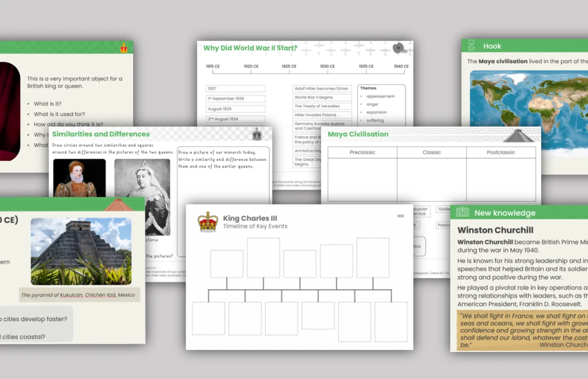This screenshot has width=588, height=379.
Task: Click the book icon next to New knowledge
Action: (x=462, y=212)
